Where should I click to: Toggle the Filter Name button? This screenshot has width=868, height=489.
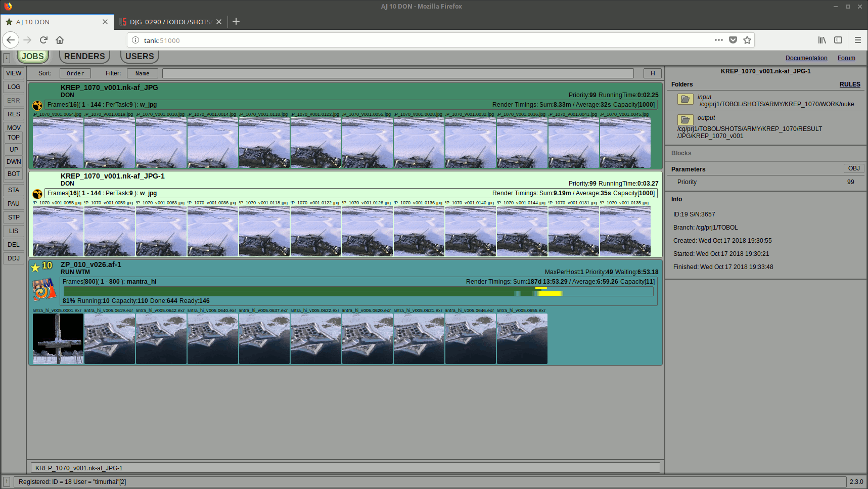pyautogui.click(x=142, y=73)
